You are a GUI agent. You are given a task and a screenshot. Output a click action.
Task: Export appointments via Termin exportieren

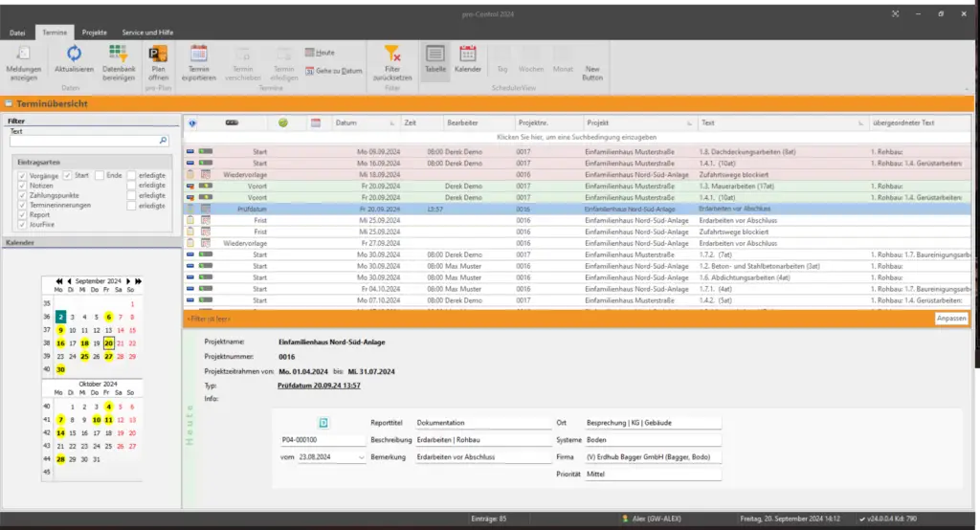point(199,63)
